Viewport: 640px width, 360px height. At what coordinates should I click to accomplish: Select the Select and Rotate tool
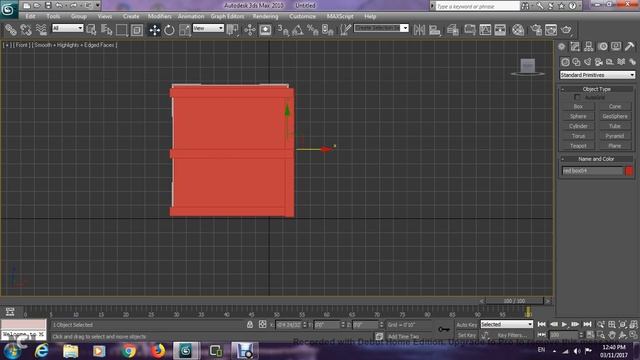tap(169, 30)
